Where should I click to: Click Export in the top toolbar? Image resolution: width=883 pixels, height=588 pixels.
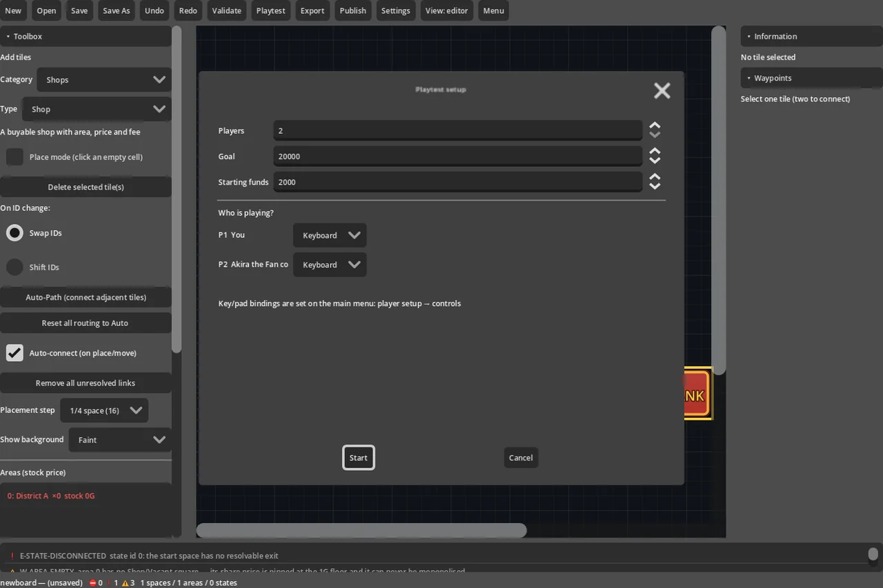coord(312,10)
